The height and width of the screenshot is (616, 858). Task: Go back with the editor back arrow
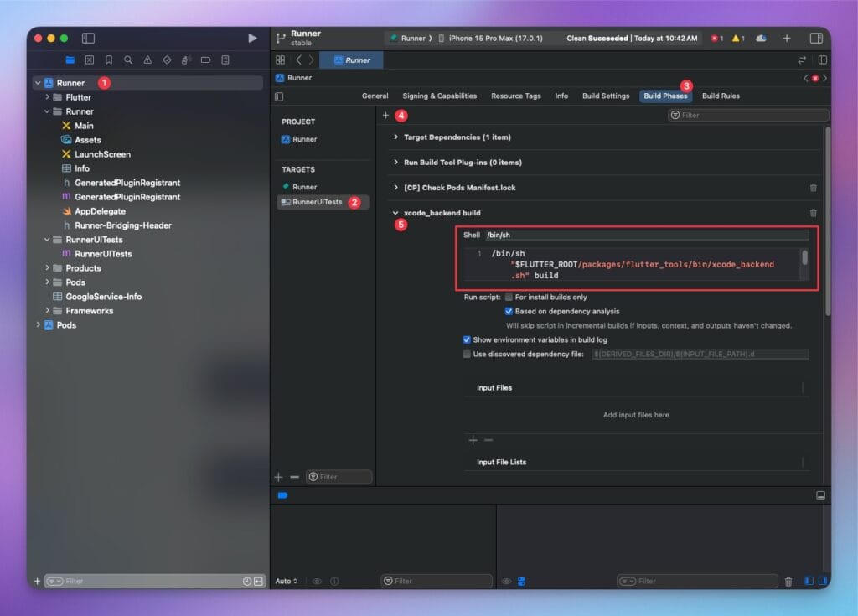[299, 60]
